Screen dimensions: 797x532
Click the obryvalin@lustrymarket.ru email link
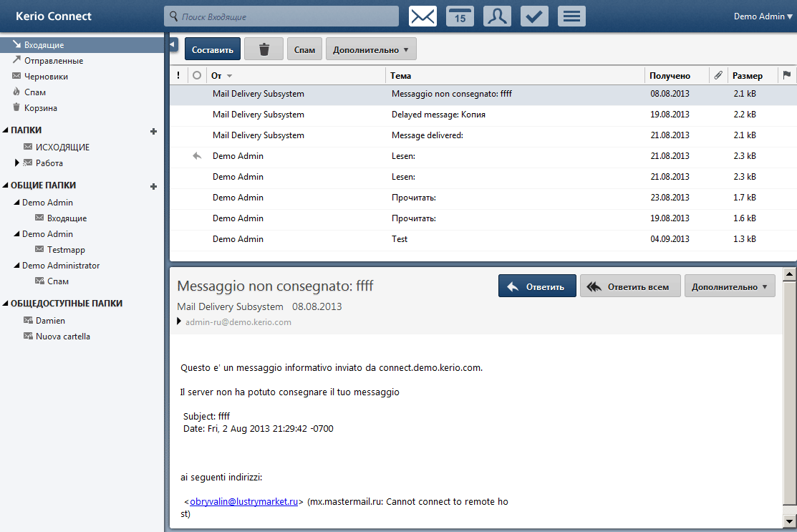pos(243,502)
